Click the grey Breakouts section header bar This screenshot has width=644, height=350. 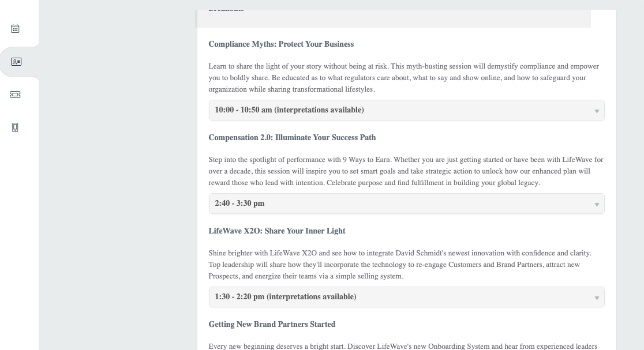tap(393, 17)
